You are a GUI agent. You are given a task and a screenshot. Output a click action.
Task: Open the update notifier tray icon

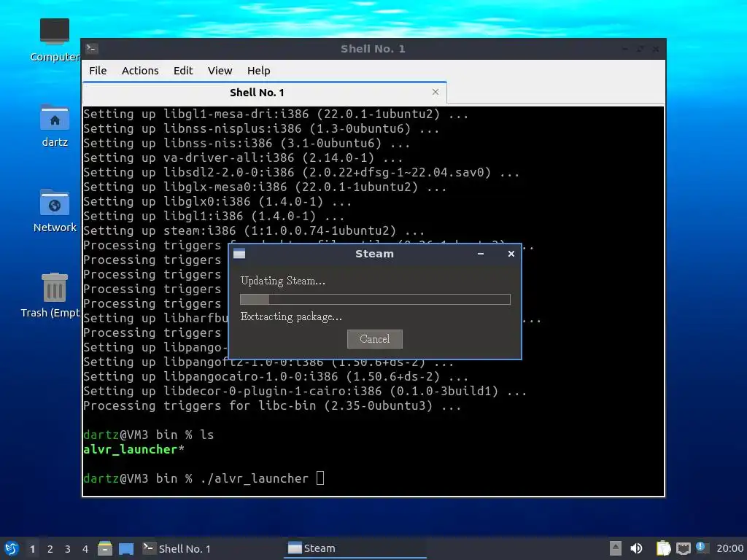click(701, 548)
